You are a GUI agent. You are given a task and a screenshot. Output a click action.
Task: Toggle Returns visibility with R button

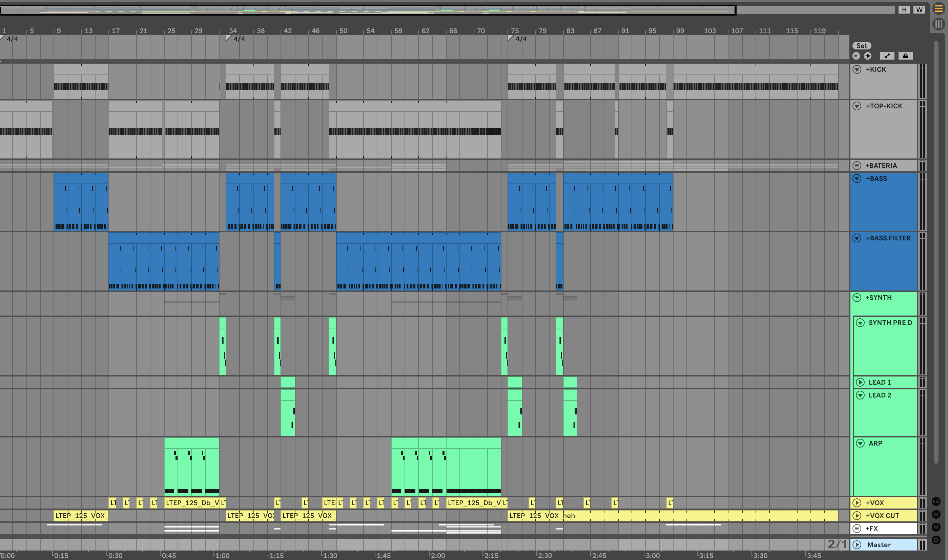coord(936,514)
